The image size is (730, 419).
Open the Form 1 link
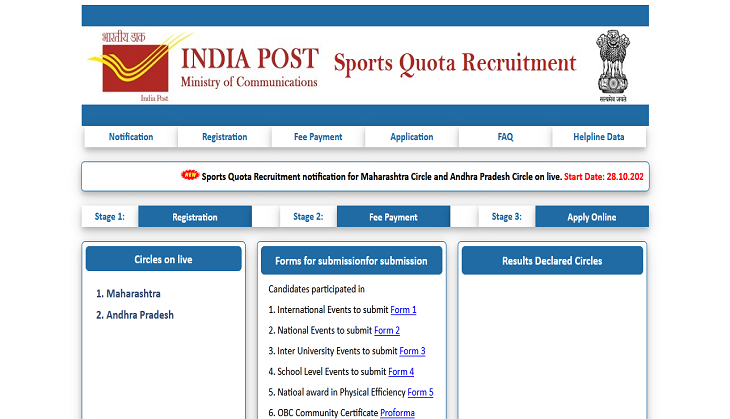coord(403,310)
